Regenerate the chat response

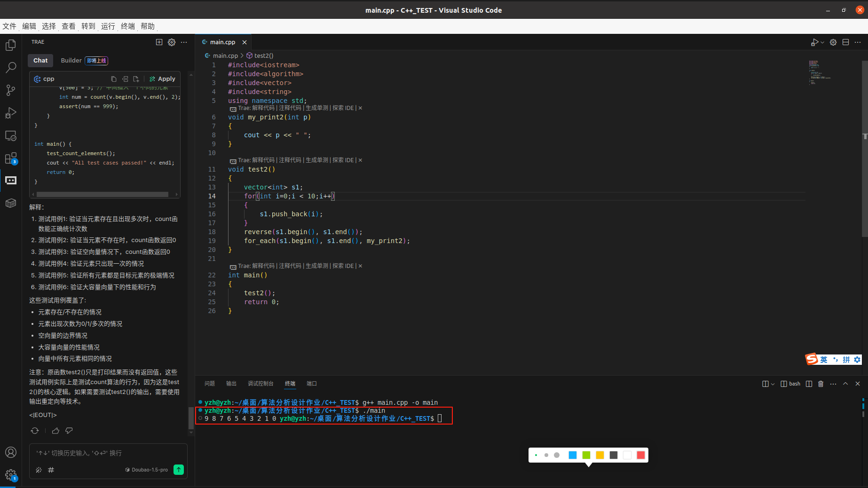click(x=35, y=431)
